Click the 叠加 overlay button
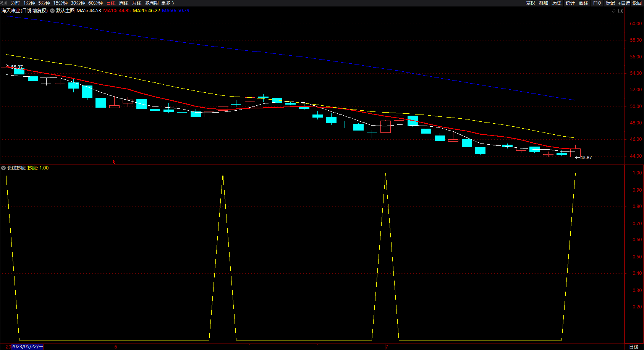The width and height of the screenshot is (644, 350). pos(544,3)
